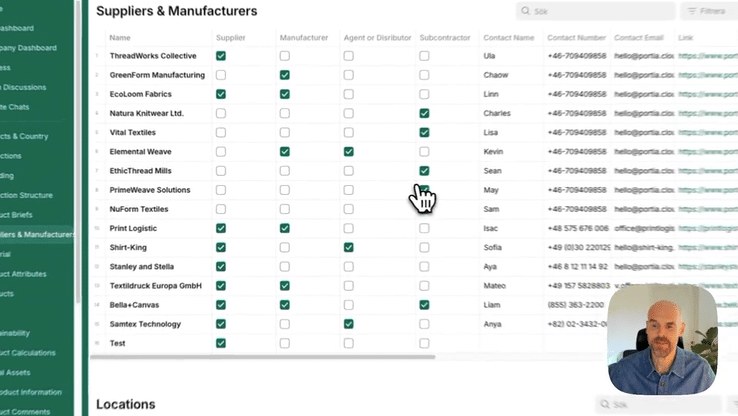
Task: Uncheck Subcontractor for Vital Textiles
Action: tap(424, 133)
